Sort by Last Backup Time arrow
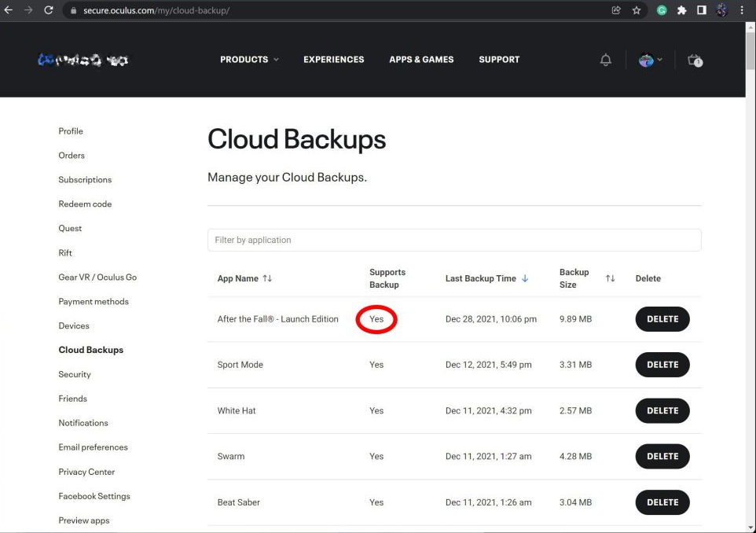Image resolution: width=756 pixels, height=533 pixels. click(x=525, y=278)
